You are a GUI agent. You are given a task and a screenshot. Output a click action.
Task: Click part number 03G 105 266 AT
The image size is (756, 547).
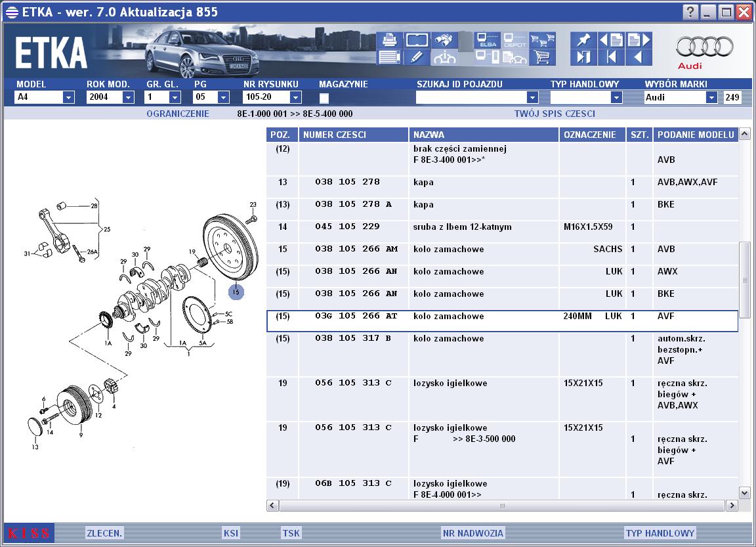pos(356,316)
